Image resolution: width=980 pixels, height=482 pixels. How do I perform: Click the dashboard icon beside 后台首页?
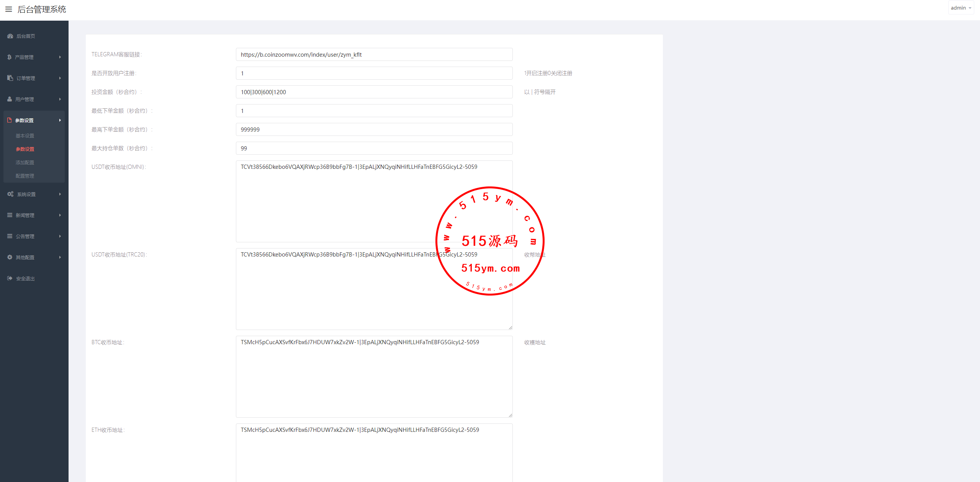[x=10, y=36]
